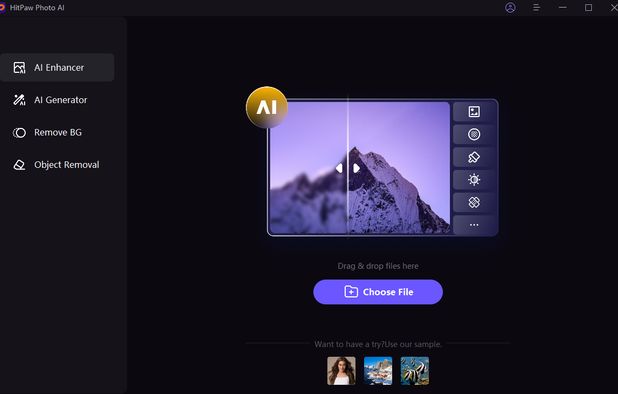Click the image enhance icon in preview panel

point(474,112)
